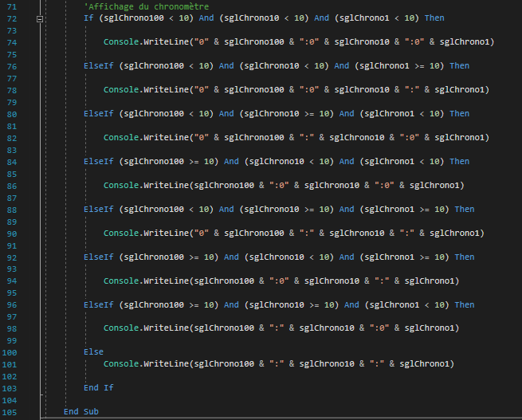Click the ElseIf keyword on line 84
Screen dimensions: 522x420
[x=99, y=162]
